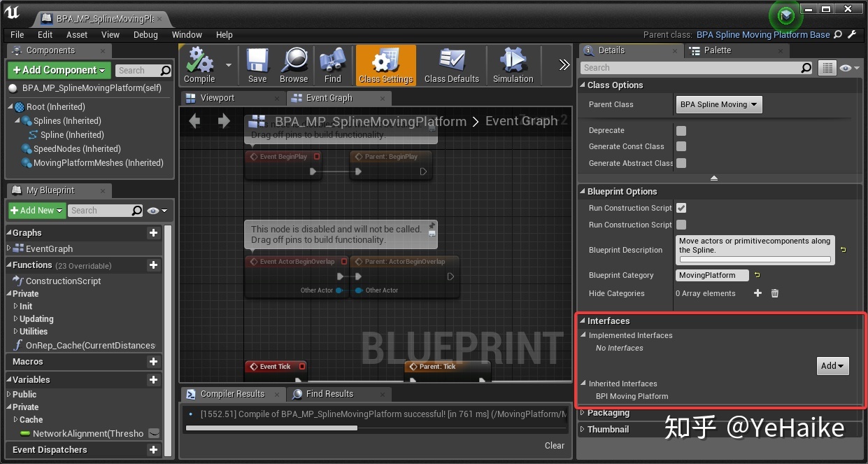Click the Find toolbar icon
Screen dimensions: 868x464
click(333, 65)
